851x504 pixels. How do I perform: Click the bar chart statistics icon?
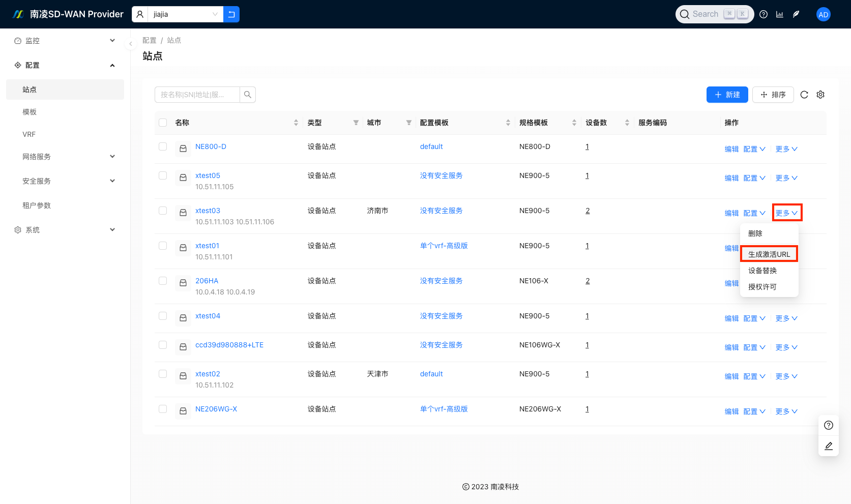tap(780, 14)
